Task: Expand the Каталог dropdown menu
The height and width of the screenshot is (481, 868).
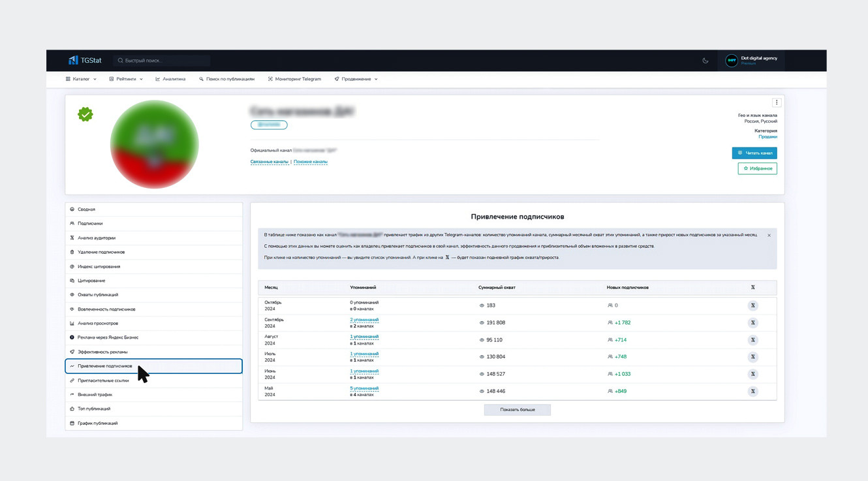Action: [81, 79]
